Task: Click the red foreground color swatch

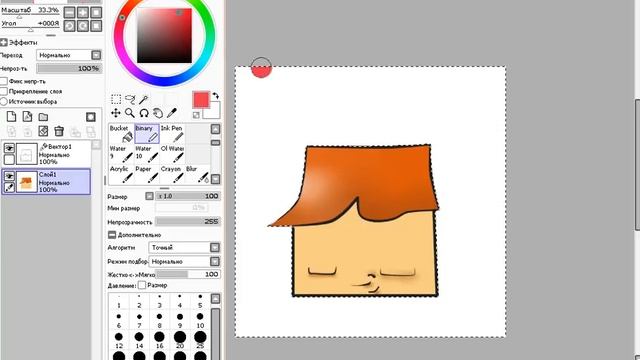Action: 201,100
